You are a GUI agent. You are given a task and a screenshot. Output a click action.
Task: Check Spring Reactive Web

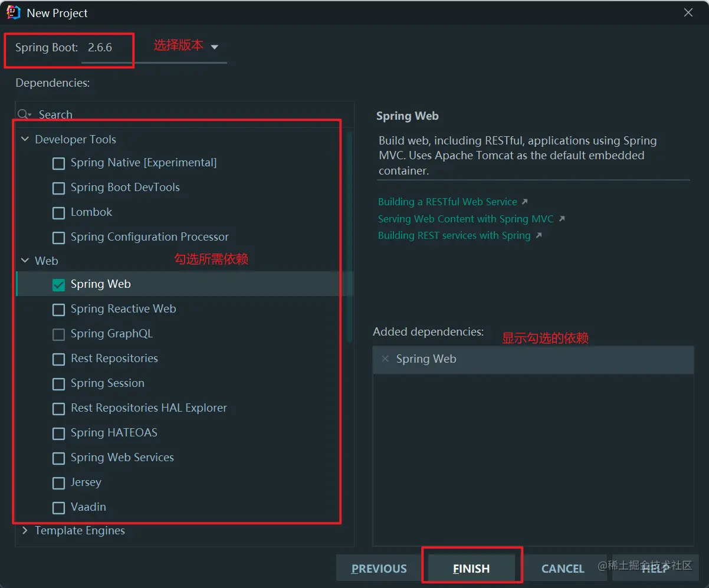59,310
